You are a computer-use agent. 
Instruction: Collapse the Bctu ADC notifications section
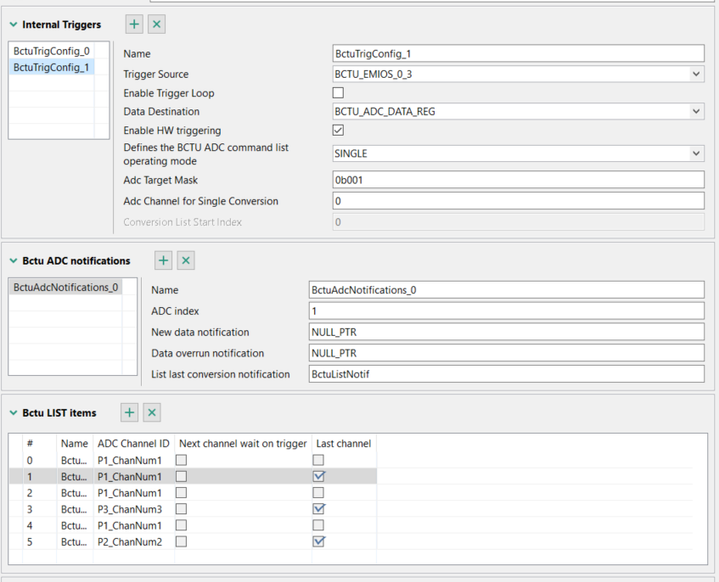click(x=13, y=261)
